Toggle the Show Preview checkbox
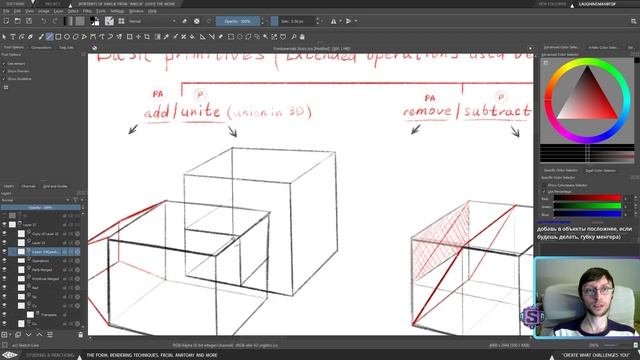This screenshot has width=640, height=360. (4, 71)
